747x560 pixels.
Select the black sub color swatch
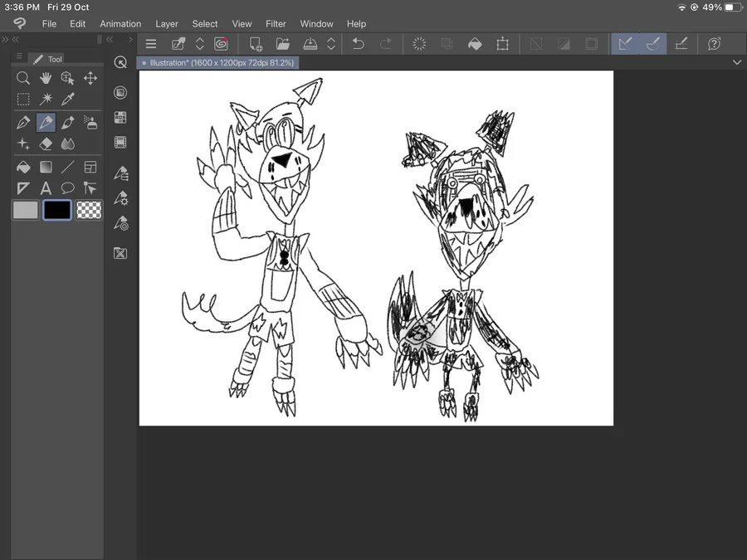(57, 210)
